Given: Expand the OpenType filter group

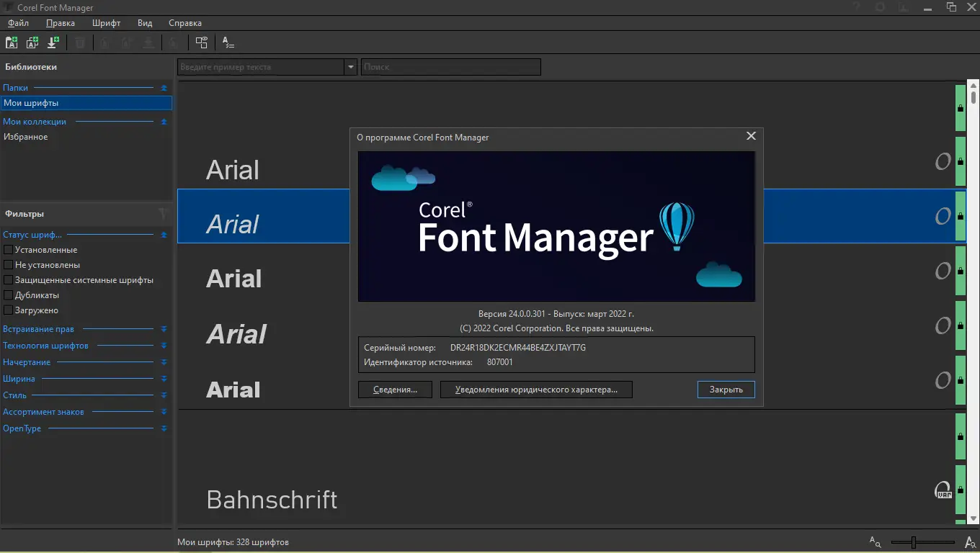Looking at the screenshot, I should pyautogui.click(x=164, y=428).
